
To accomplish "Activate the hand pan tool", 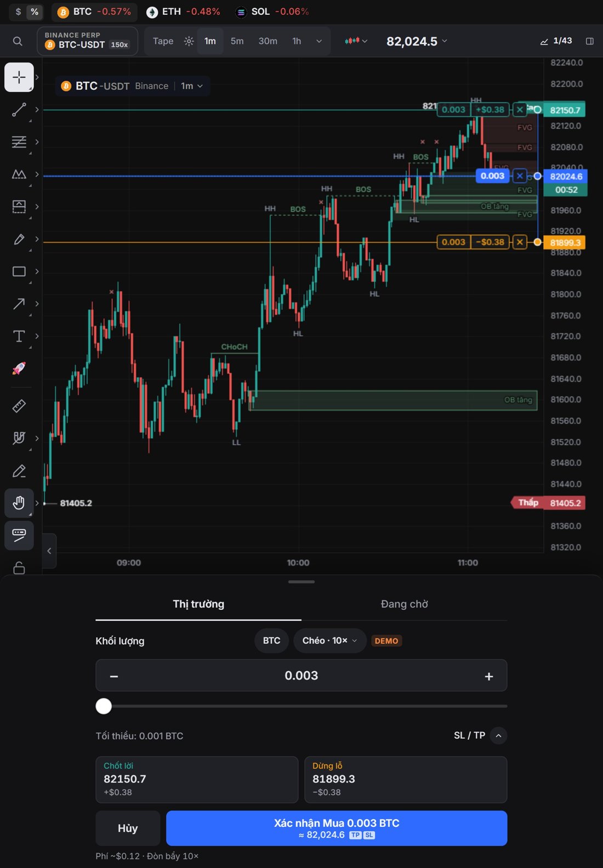I will tap(19, 503).
